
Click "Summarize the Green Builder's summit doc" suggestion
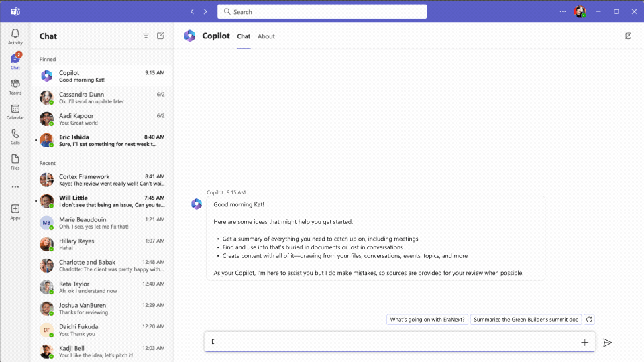point(525,320)
